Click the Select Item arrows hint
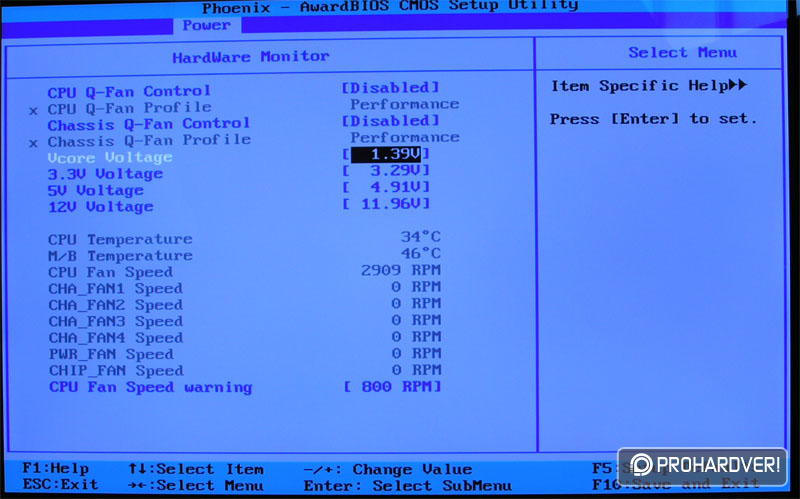This screenshot has height=499, width=800. click(196, 469)
